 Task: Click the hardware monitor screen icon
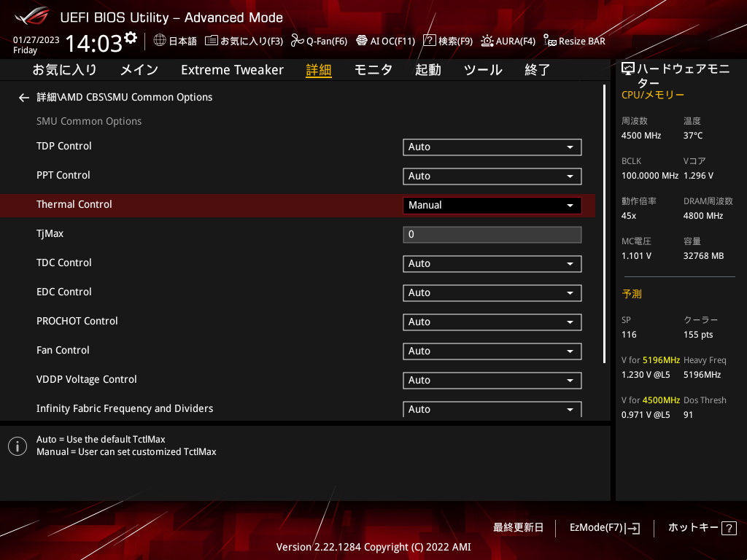(x=628, y=69)
